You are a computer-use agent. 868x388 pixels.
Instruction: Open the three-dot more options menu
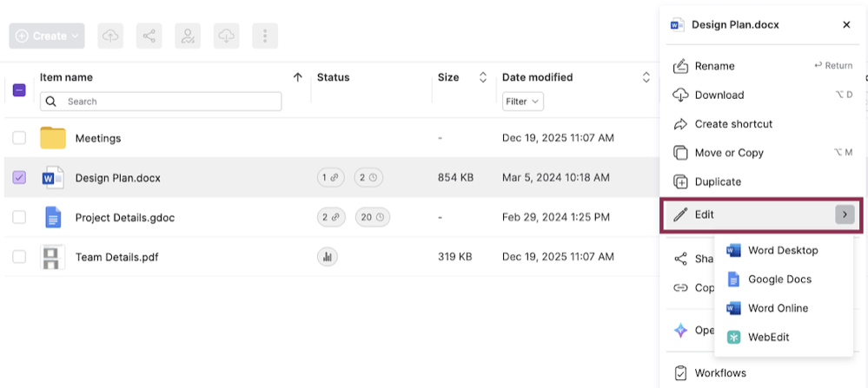pyautogui.click(x=265, y=36)
